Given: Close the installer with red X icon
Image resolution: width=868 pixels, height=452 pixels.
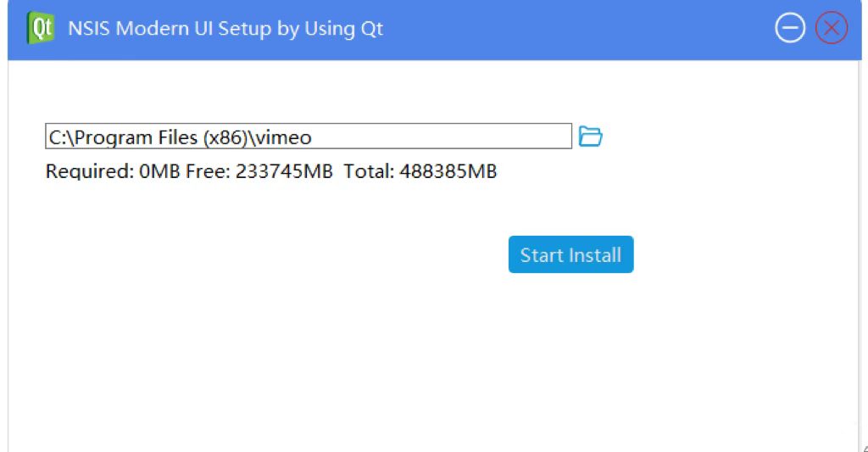Looking at the screenshot, I should pyautogui.click(x=832, y=28).
